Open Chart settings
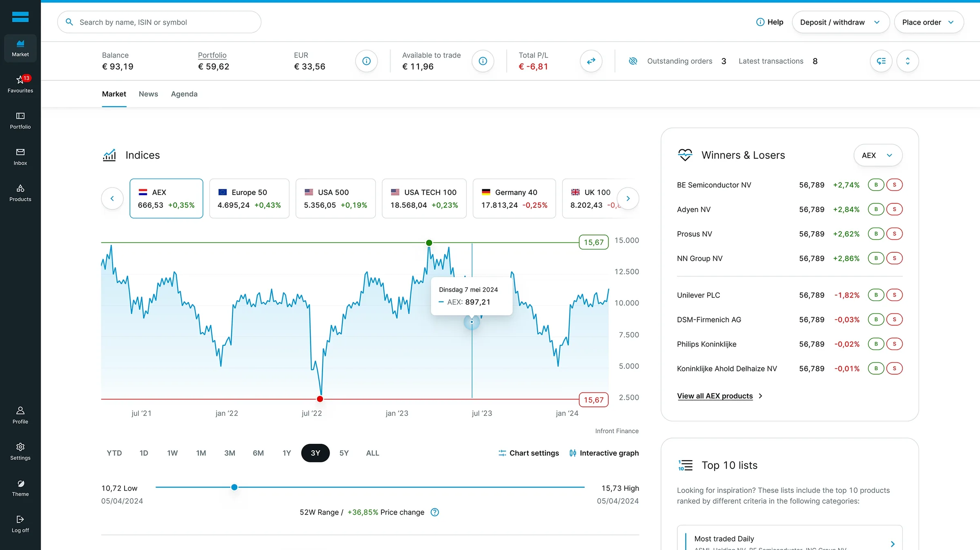980x550 pixels. click(528, 453)
